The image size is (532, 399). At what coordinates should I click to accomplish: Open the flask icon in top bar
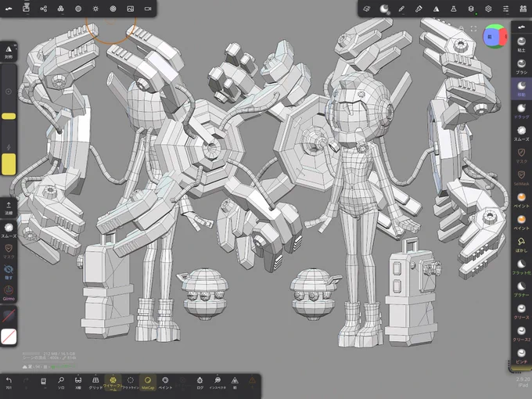click(453, 9)
